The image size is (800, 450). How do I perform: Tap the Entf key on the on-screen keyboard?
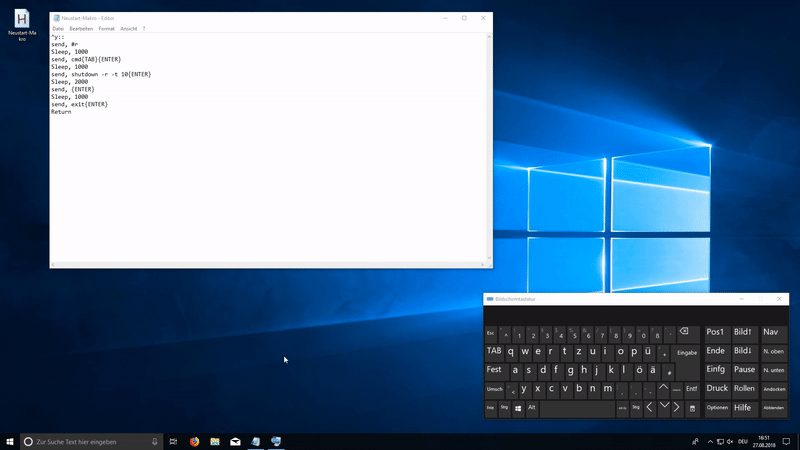[x=691, y=389]
